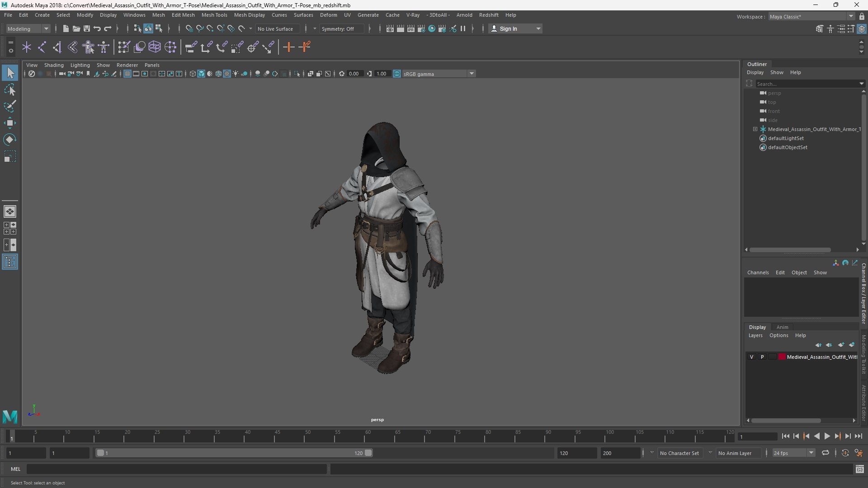Snap to grids icon

189,28
